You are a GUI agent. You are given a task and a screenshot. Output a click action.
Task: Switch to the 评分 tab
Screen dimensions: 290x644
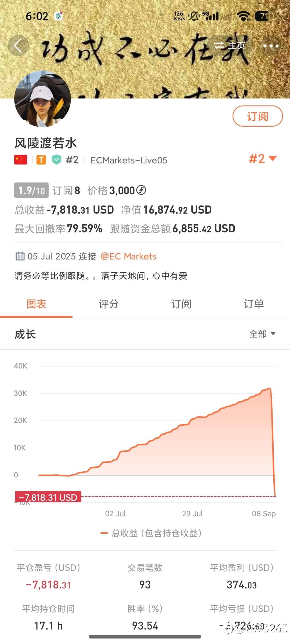click(109, 304)
